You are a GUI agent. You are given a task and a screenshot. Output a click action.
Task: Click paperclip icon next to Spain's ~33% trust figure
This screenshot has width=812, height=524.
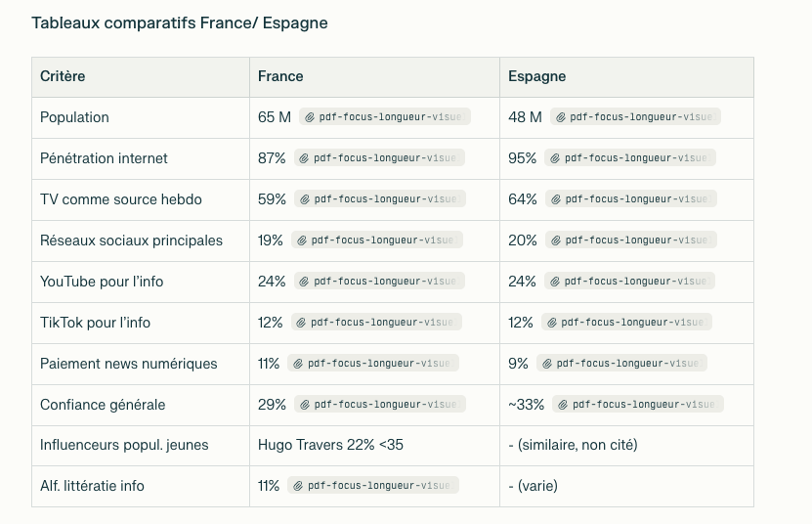pyautogui.click(x=563, y=405)
